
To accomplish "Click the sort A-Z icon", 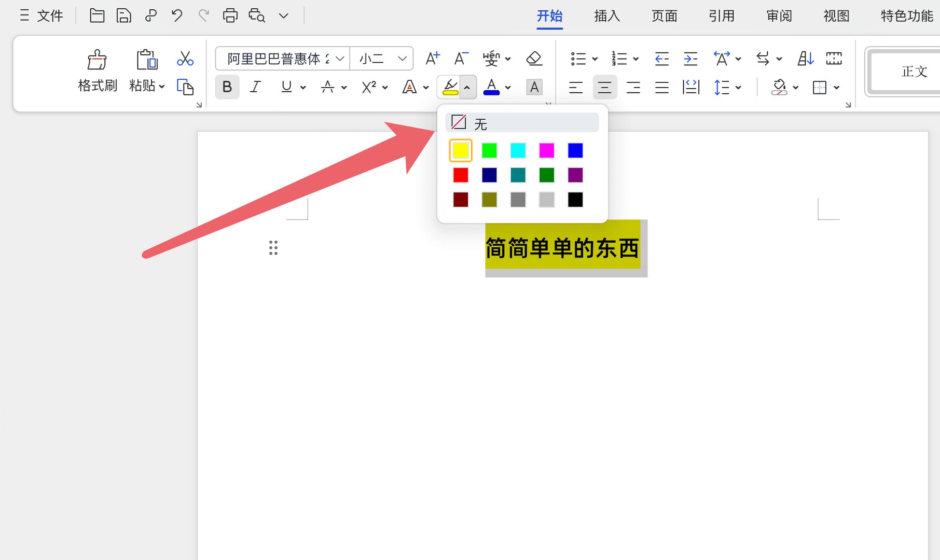I will [805, 59].
